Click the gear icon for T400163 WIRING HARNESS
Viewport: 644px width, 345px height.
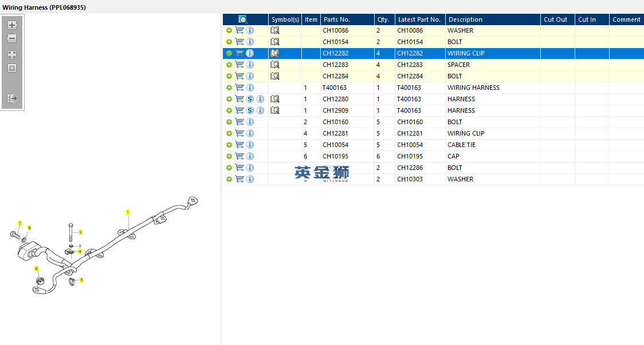tap(229, 88)
